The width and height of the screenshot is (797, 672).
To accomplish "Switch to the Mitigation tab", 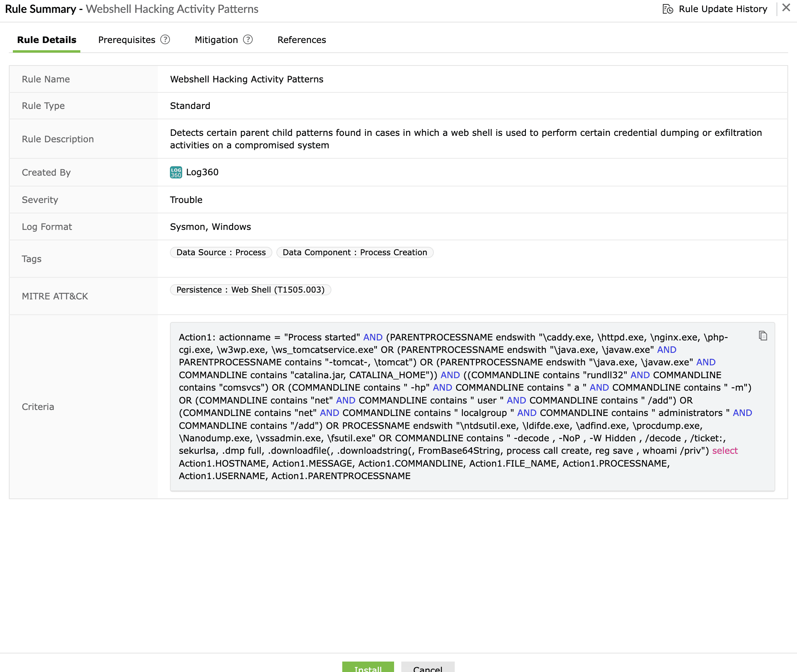I will 216,39.
